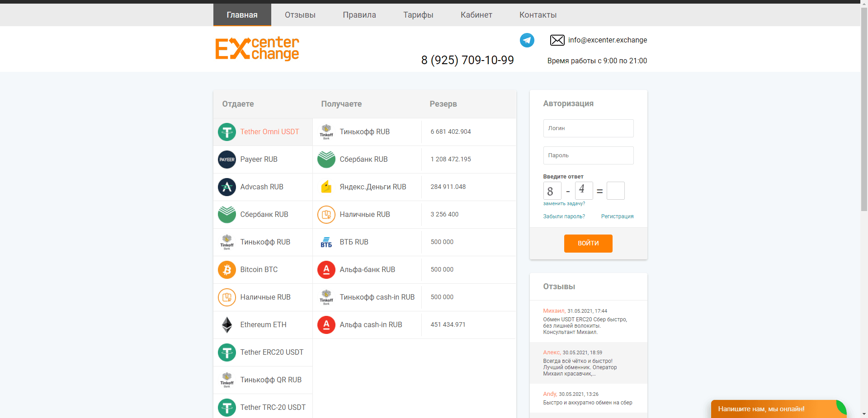This screenshot has width=868, height=418.
Task: Open the Регистрация link
Action: [x=617, y=216]
